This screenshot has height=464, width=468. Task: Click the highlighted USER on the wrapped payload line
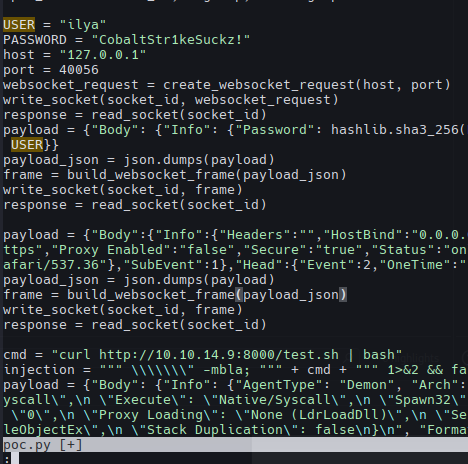pos(27,145)
